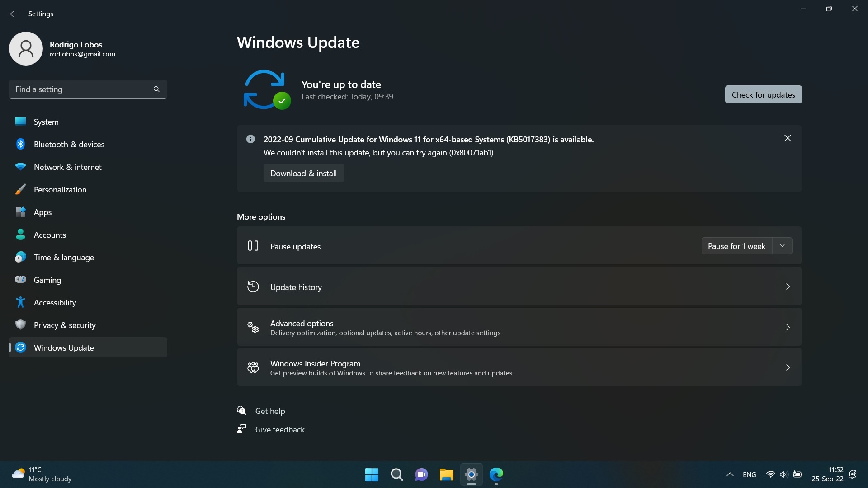Open Time & language settings

pyautogui.click(x=88, y=257)
